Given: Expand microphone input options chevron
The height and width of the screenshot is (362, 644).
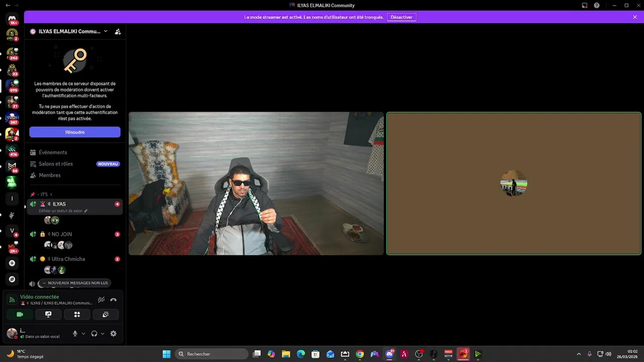Looking at the screenshot, I should coord(84,333).
